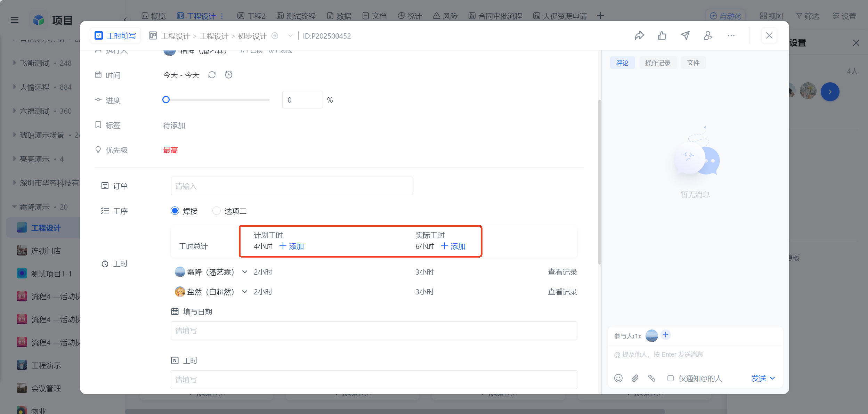
Task: Click 发送 to send the comment
Action: coord(759,378)
